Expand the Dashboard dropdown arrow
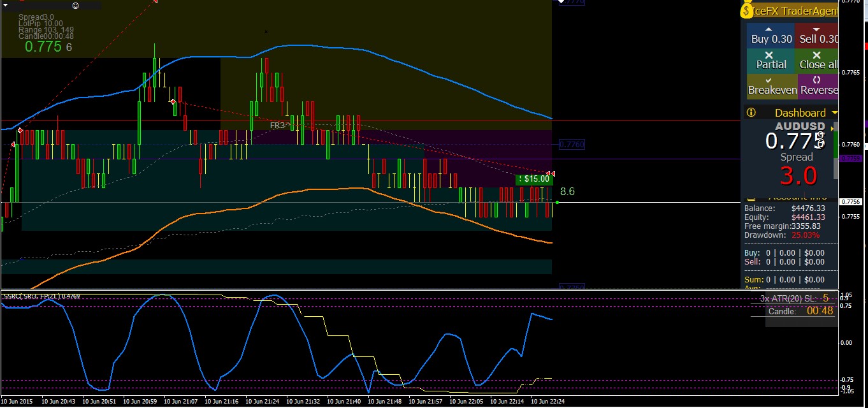This screenshot has height=408, width=868. tap(834, 113)
